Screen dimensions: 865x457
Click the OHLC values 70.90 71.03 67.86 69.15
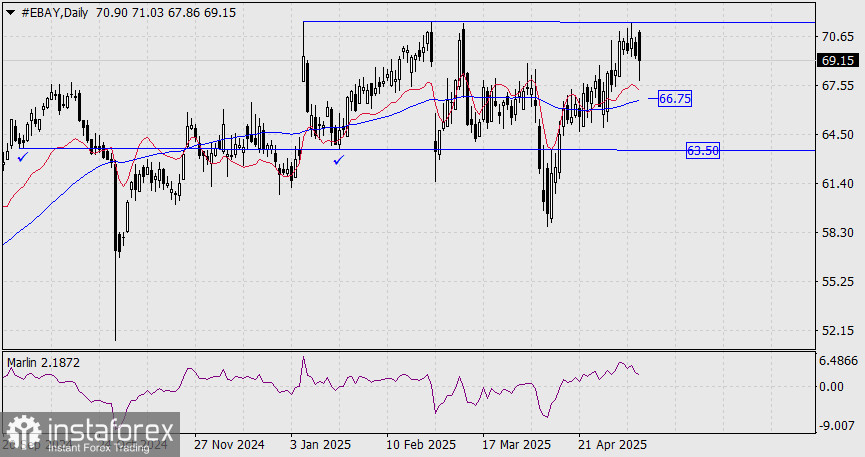165,13
